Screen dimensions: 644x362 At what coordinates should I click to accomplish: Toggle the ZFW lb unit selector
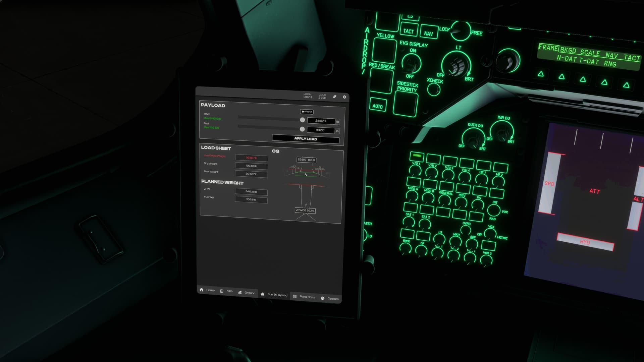point(337,122)
